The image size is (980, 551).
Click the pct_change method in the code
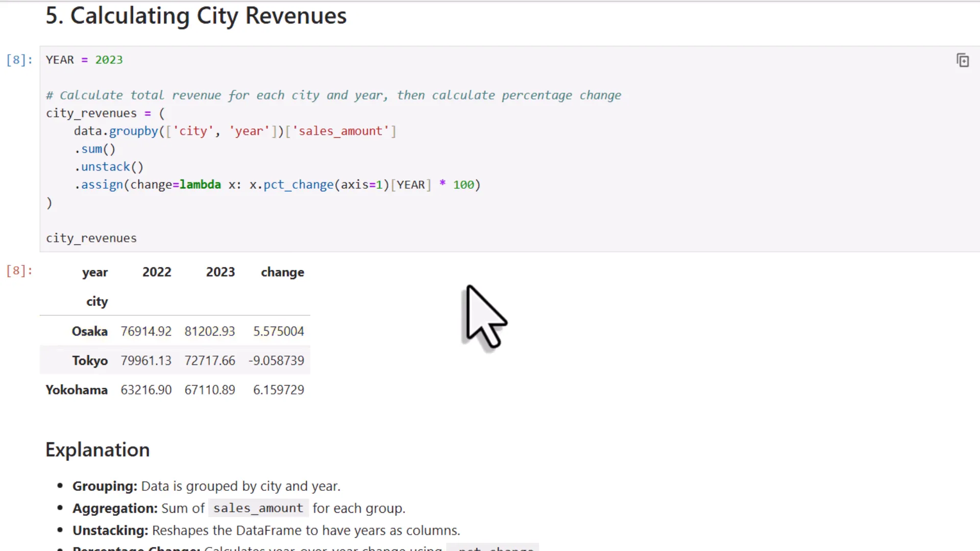(x=298, y=184)
